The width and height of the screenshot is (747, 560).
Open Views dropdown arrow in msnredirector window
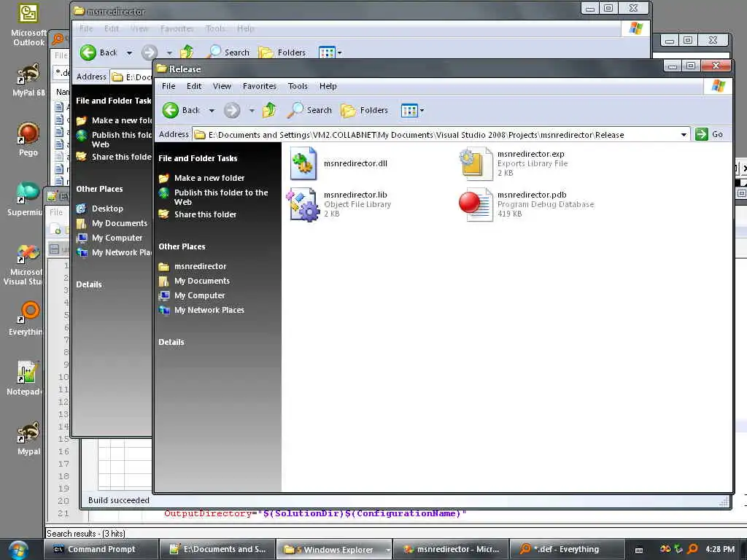pos(339,52)
